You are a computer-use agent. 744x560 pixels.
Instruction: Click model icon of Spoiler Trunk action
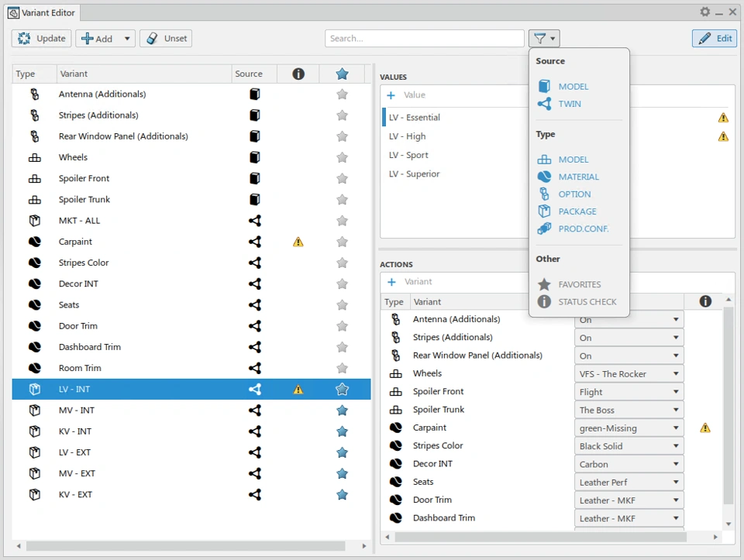(395, 410)
